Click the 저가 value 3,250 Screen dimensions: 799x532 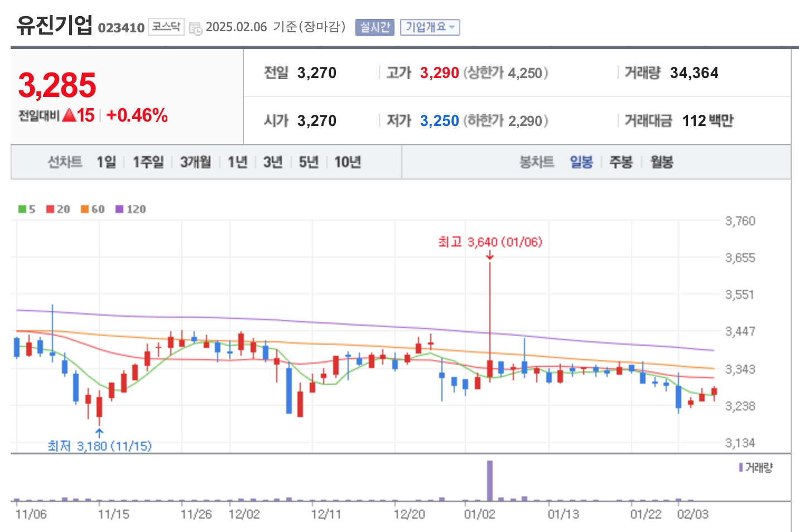click(x=440, y=121)
